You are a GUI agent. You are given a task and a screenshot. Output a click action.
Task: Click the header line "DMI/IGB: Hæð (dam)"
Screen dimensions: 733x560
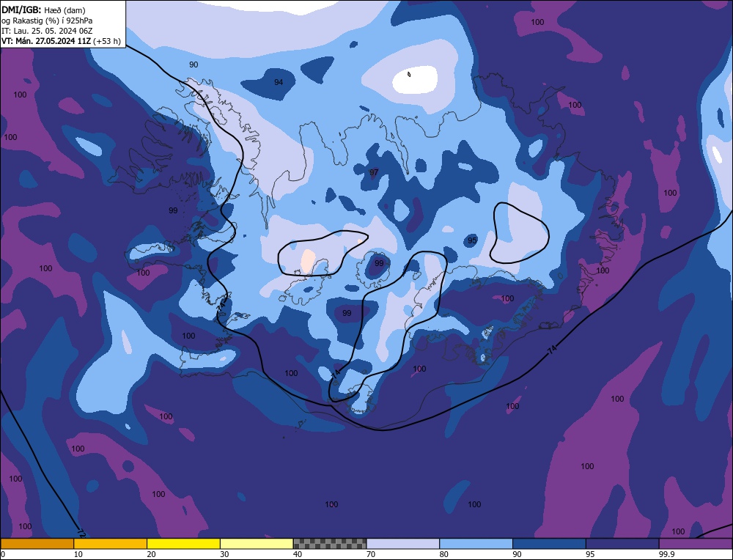43,10
